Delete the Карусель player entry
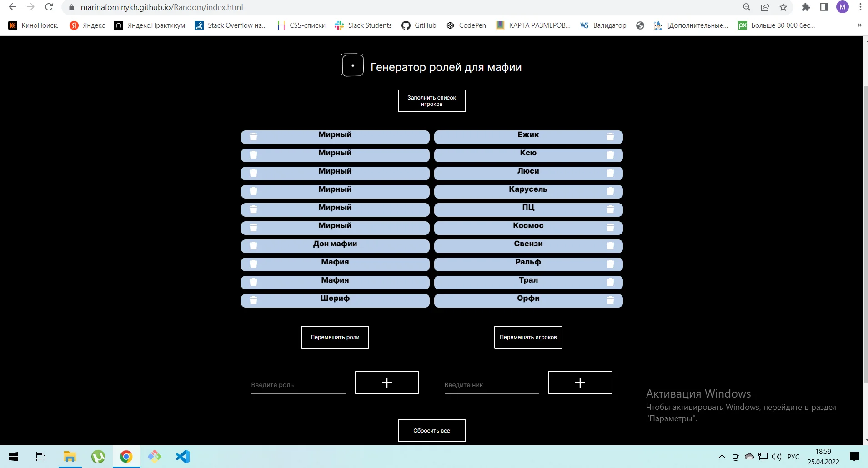 tap(610, 191)
